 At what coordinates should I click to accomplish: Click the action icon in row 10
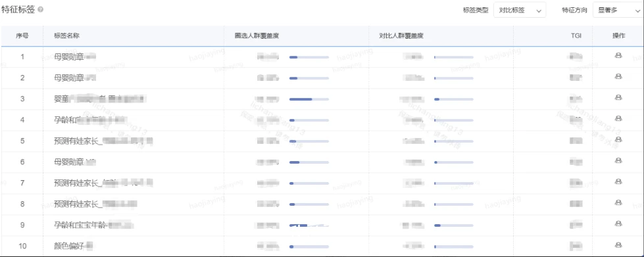pos(618,245)
